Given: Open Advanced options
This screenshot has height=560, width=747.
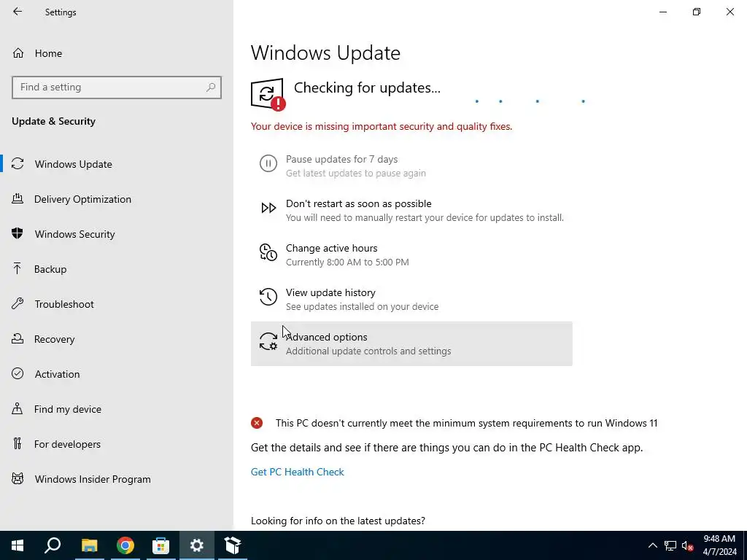Looking at the screenshot, I should (x=411, y=344).
